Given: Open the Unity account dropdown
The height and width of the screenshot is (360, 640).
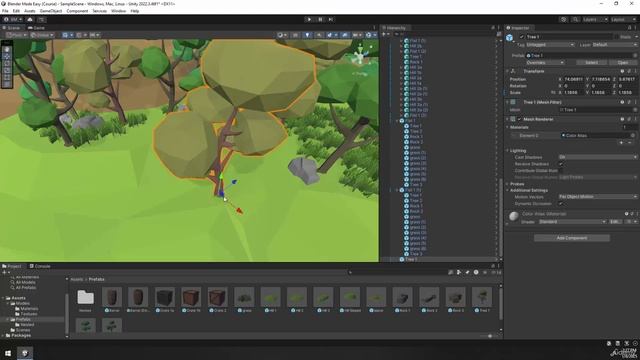Looking at the screenshot, I should click(x=12, y=19).
